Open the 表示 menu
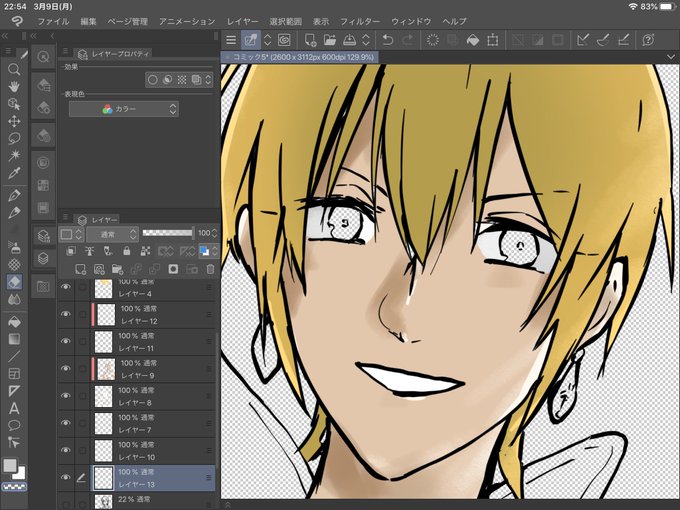This screenshot has height=510, width=680. (x=321, y=21)
